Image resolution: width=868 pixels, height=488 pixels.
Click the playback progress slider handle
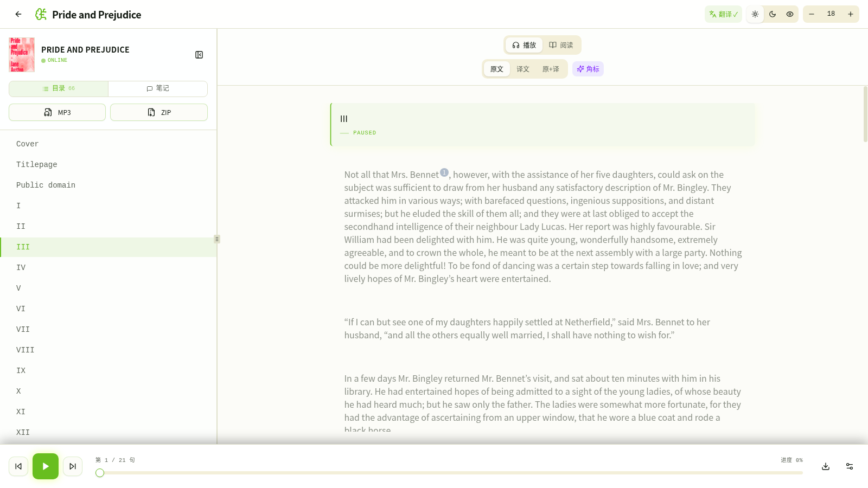coord(100,473)
